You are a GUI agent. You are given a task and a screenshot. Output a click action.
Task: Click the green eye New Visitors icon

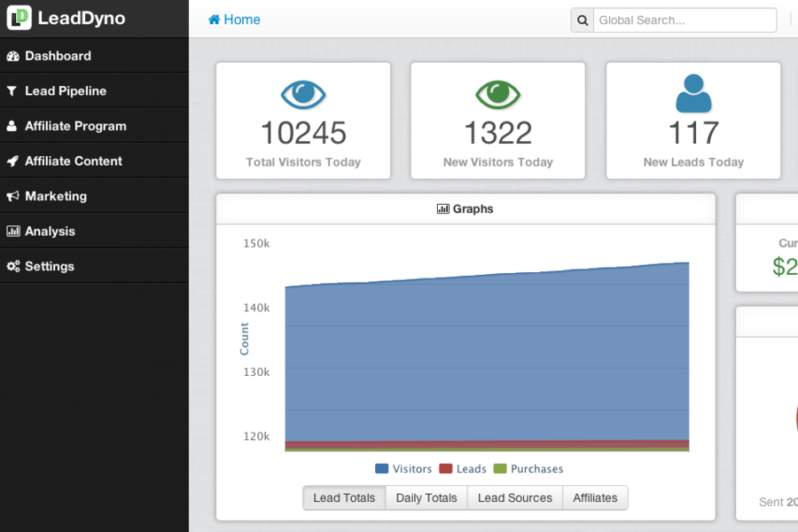pos(497,93)
